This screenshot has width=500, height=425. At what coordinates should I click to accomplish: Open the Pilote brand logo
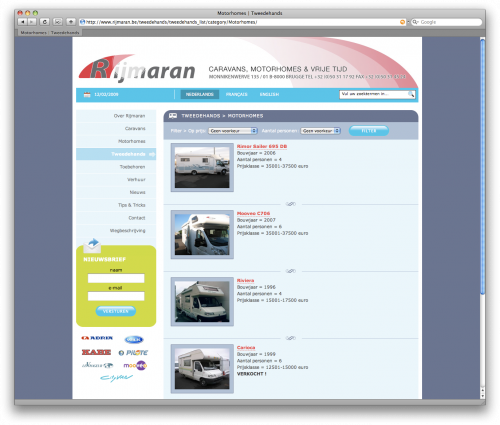point(133,353)
